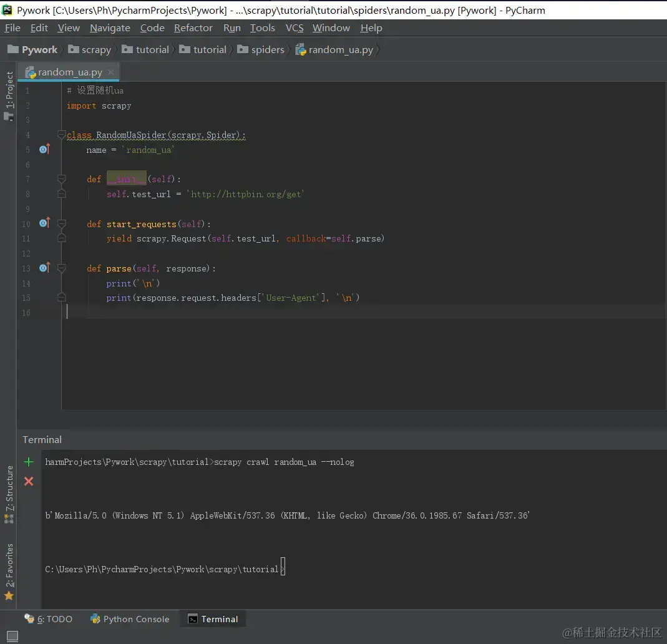Click the fold end marker on the self.test_url line
Screen dimensions: 667x644
(x=62, y=194)
